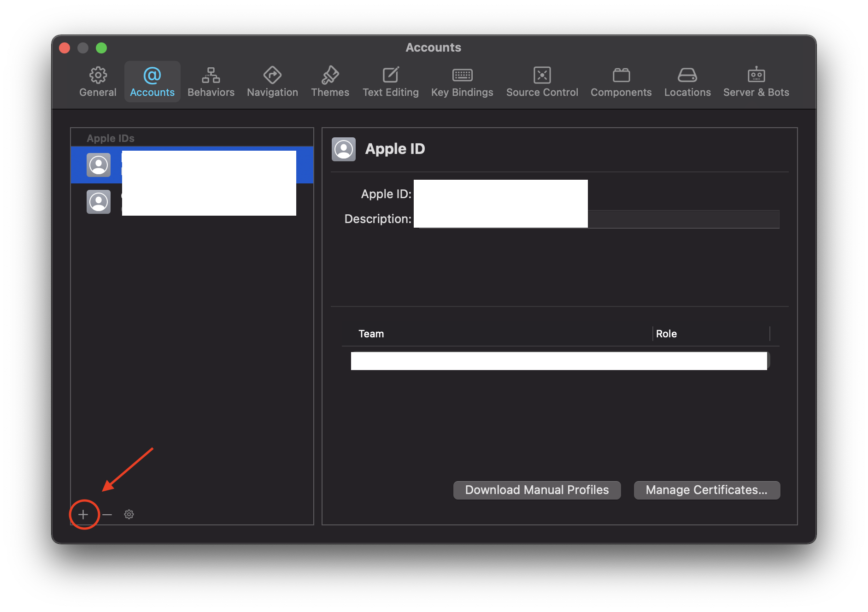Select the team row in table
The image size is (868, 612).
click(560, 360)
